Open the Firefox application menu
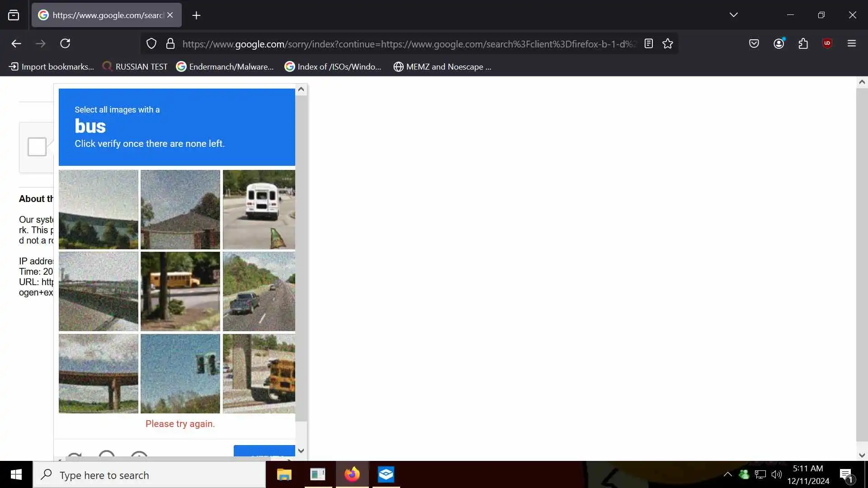The width and height of the screenshot is (868, 488). click(852, 43)
